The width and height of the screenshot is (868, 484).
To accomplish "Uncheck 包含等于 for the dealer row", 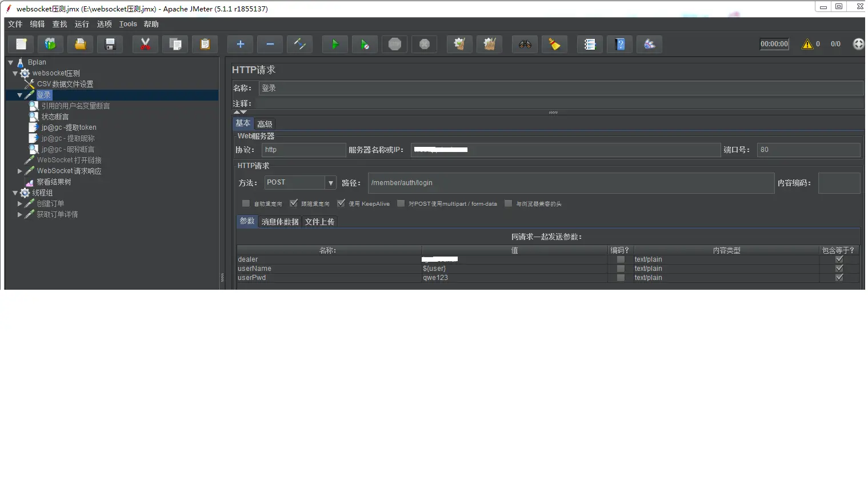I will 839,259.
